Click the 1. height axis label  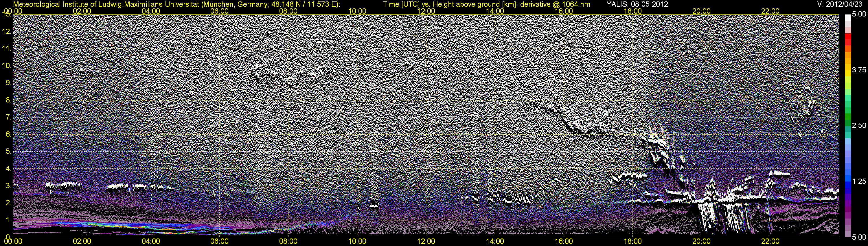(9, 220)
